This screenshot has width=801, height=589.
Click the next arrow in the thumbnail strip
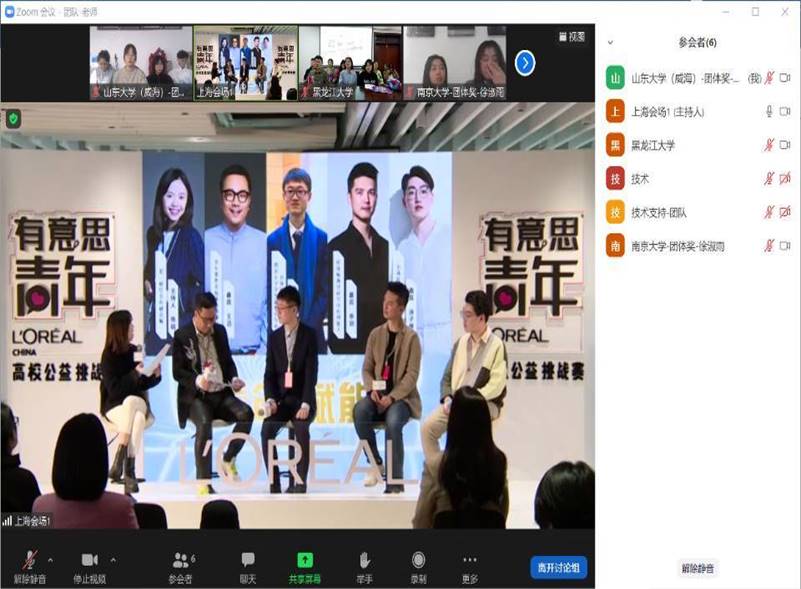pos(525,63)
